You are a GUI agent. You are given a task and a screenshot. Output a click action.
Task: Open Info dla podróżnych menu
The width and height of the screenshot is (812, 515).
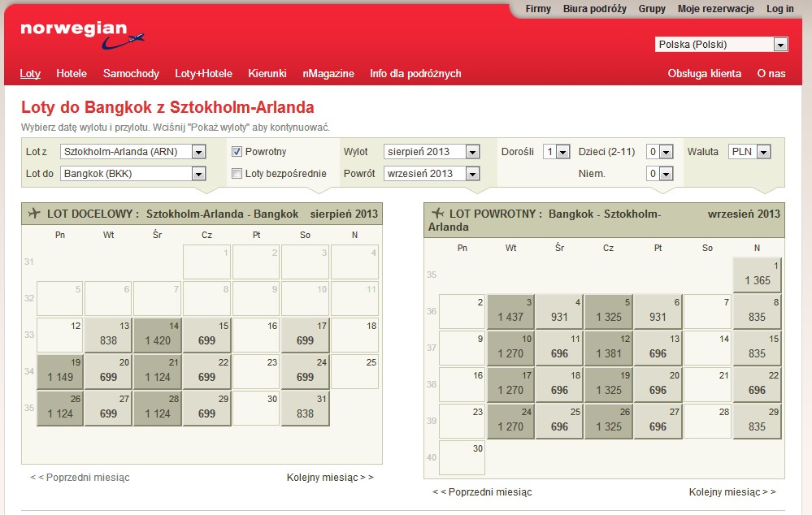(x=415, y=73)
